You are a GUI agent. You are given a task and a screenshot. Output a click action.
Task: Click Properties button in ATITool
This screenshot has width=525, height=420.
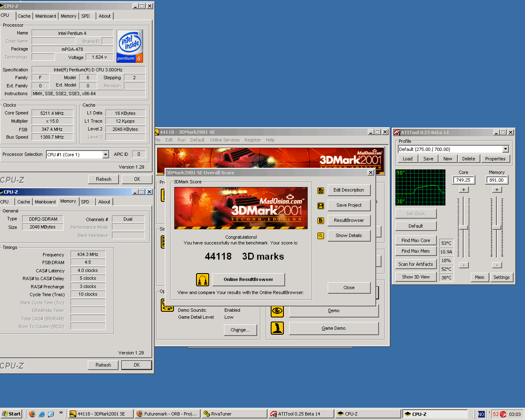[495, 159]
